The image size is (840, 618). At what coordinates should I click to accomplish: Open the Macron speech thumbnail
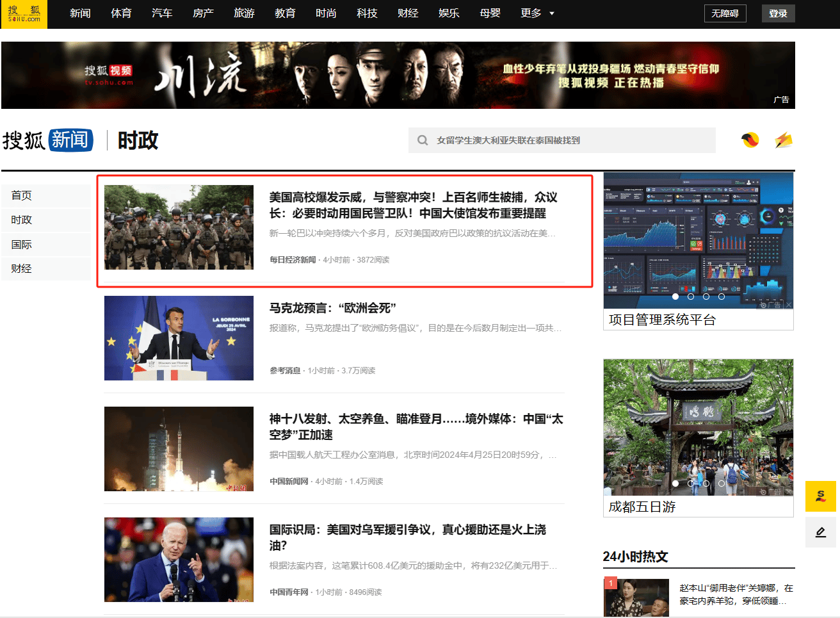click(179, 338)
